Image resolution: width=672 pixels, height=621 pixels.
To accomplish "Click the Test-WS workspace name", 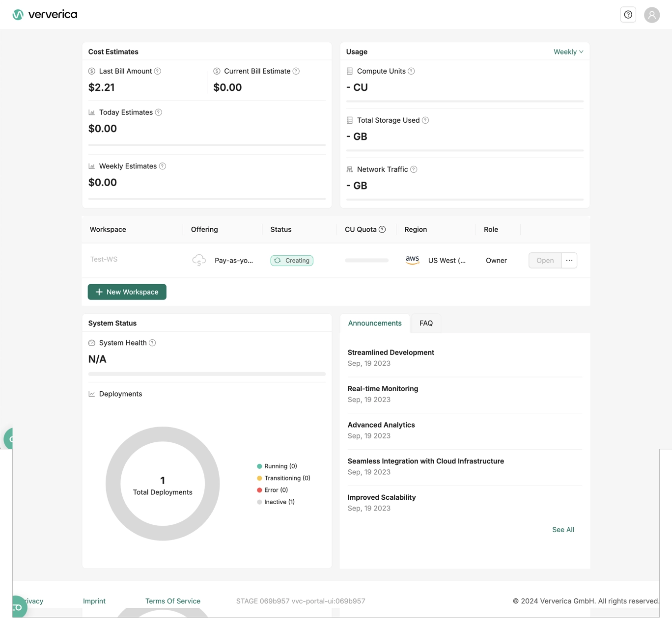I will (104, 259).
